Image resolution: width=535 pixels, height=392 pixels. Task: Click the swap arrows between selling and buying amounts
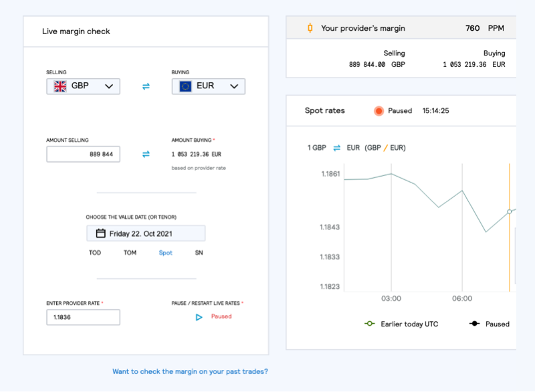[x=146, y=154]
